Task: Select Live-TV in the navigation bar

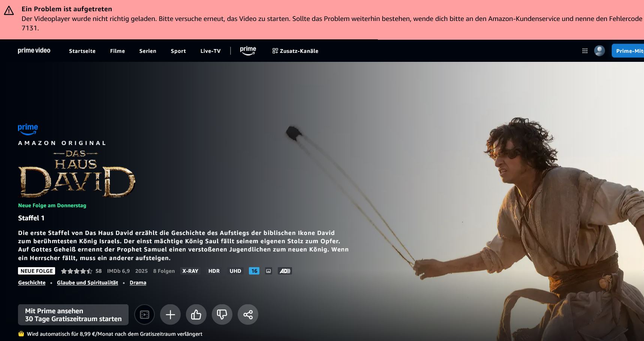Action: pos(210,51)
